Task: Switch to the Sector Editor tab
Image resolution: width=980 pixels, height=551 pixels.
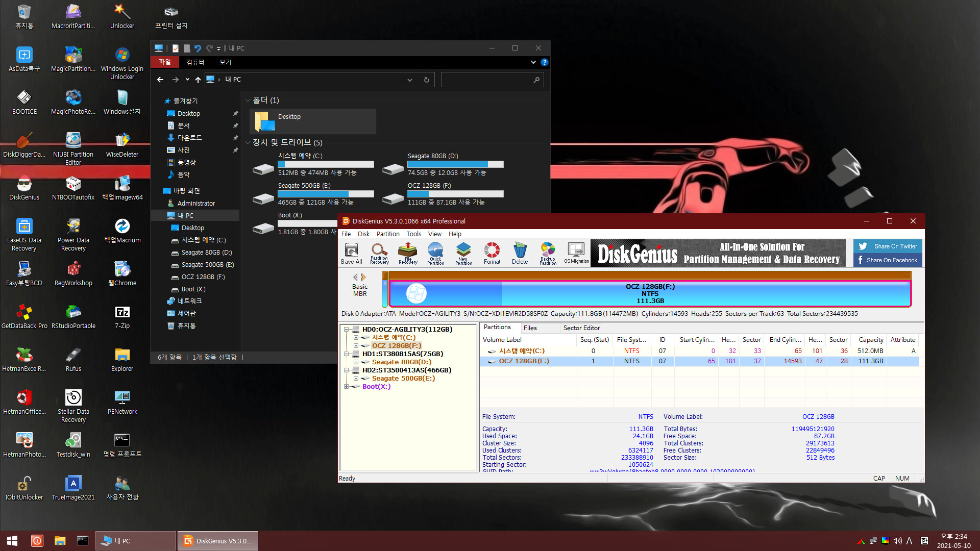Action: pos(582,328)
